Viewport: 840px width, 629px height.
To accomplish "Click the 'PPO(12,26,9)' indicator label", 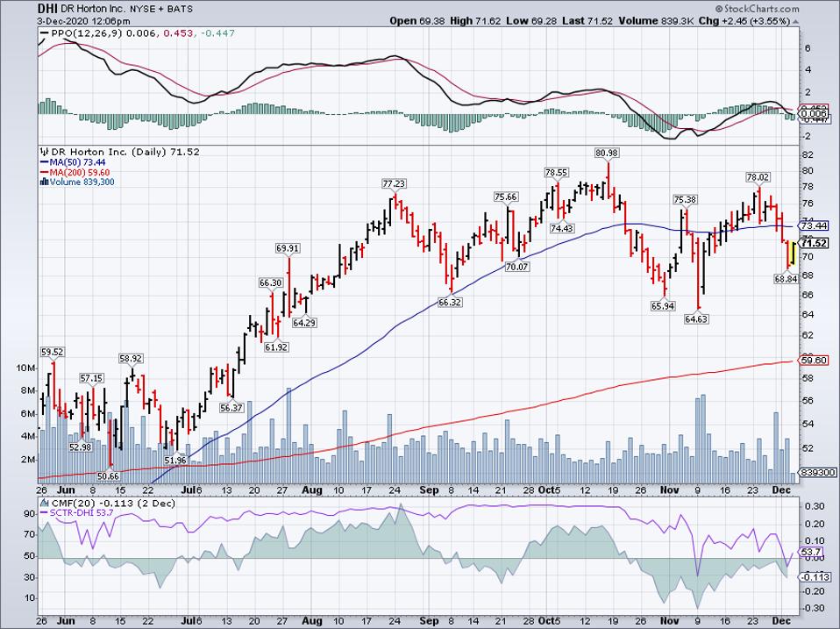I will click(86, 33).
